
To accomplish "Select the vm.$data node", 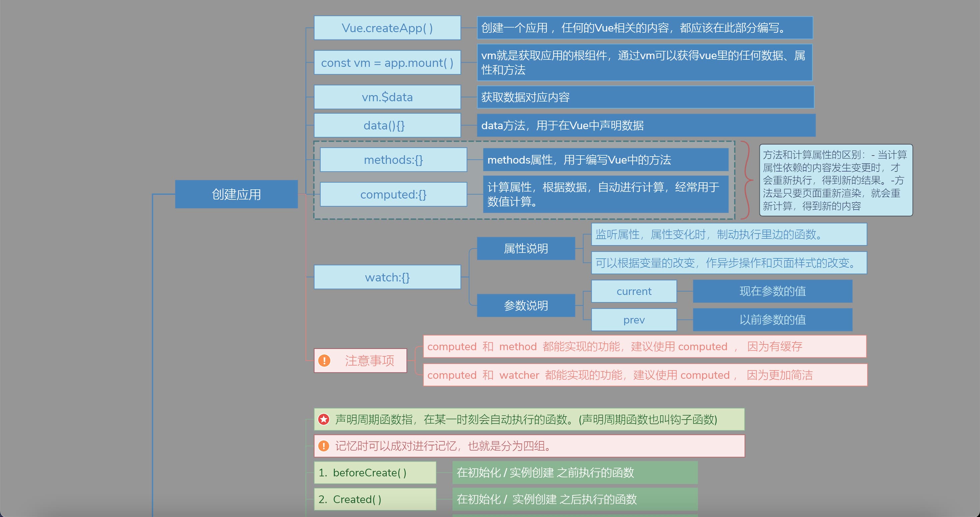I will coord(387,97).
